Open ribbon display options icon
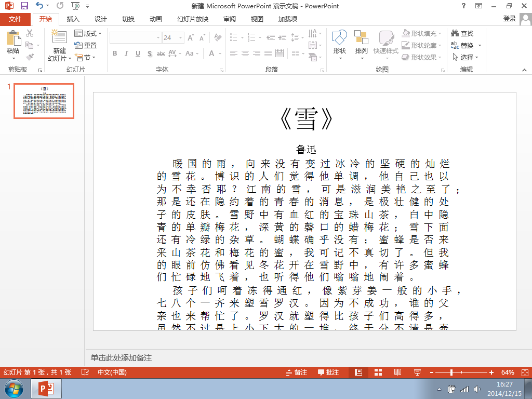Viewport: 532px width, 399px height. 478,6
